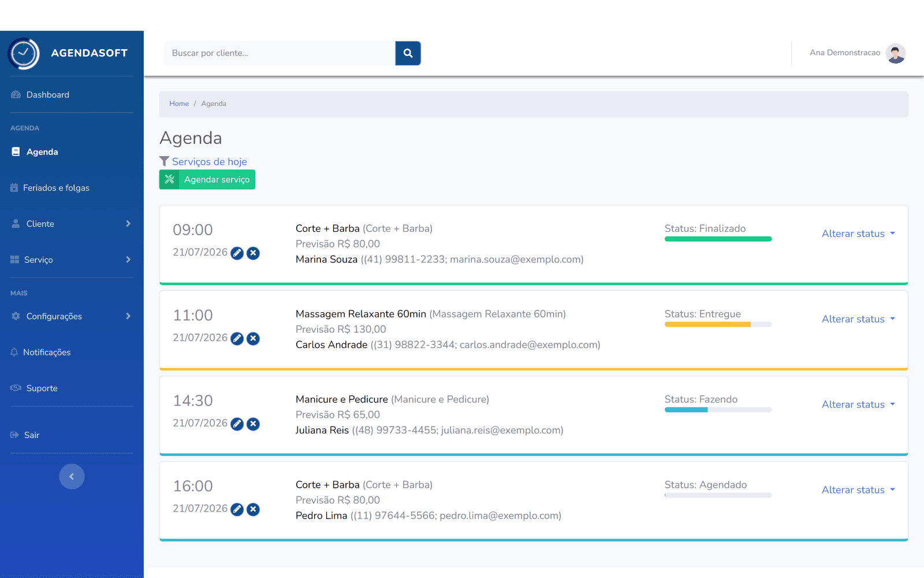Click the Agendado empty progress bar
The width and height of the screenshot is (924, 578).
point(718,495)
